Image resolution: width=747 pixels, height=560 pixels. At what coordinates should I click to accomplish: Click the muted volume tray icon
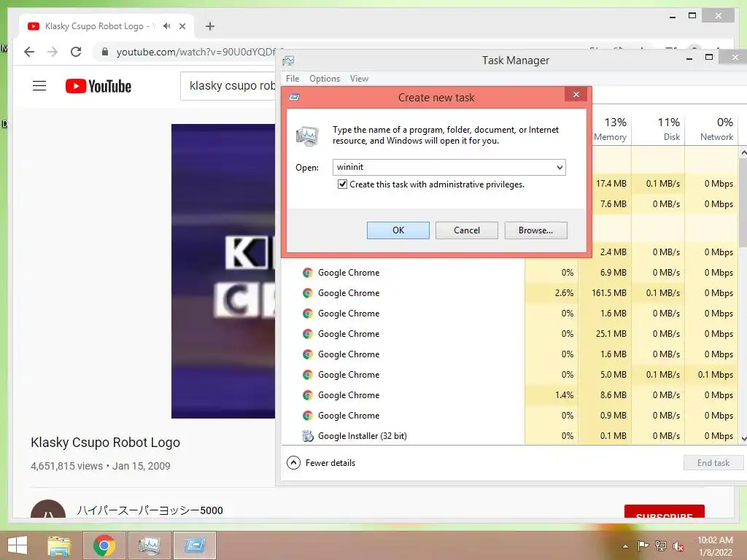(x=678, y=546)
